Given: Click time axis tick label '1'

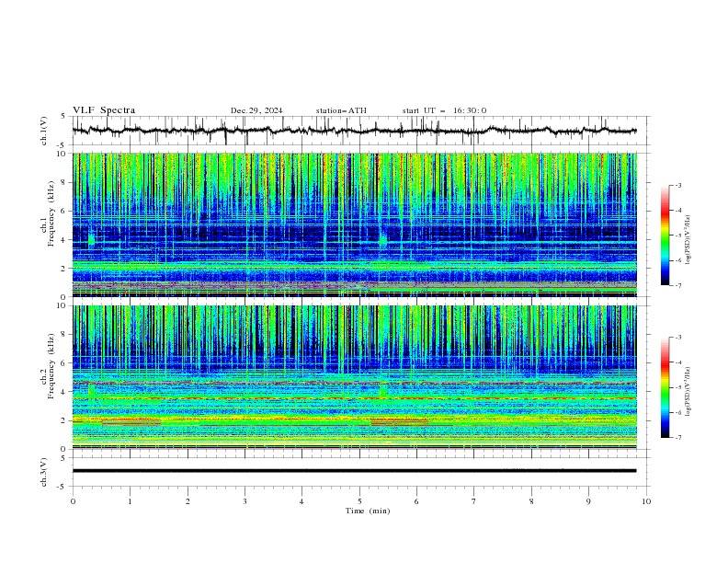Looking at the screenshot, I should (x=130, y=501).
